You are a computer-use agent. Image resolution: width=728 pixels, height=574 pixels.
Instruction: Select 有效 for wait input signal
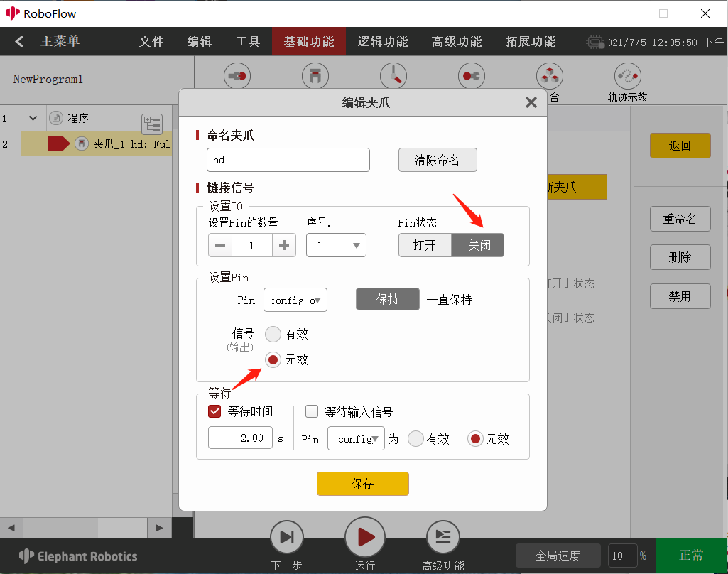415,439
